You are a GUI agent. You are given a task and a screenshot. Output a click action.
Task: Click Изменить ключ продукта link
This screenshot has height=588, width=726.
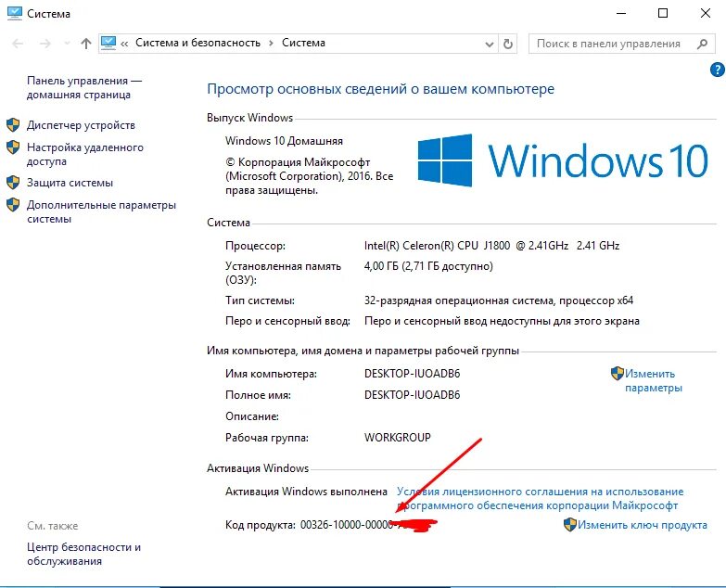click(x=643, y=525)
